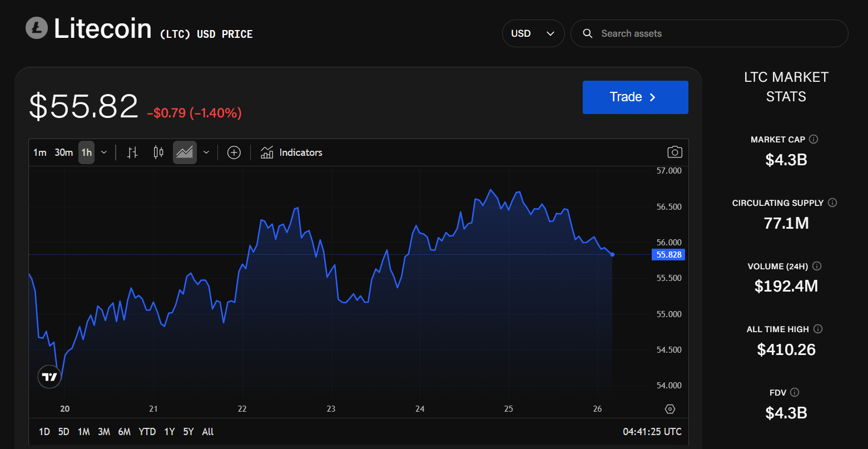Image resolution: width=868 pixels, height=449 pixels.
Task: Select the area chart style icon
Action: (x=185, y=152)
